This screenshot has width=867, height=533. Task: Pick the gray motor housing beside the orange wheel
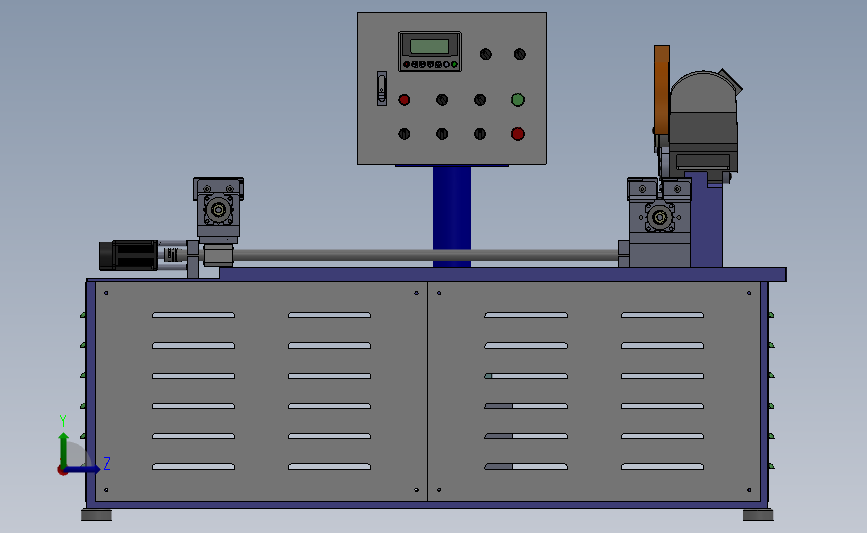click(x=703, y=122)
